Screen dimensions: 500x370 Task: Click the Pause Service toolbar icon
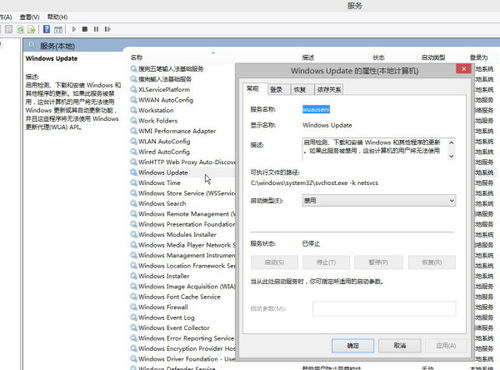(x=96, y=29)
